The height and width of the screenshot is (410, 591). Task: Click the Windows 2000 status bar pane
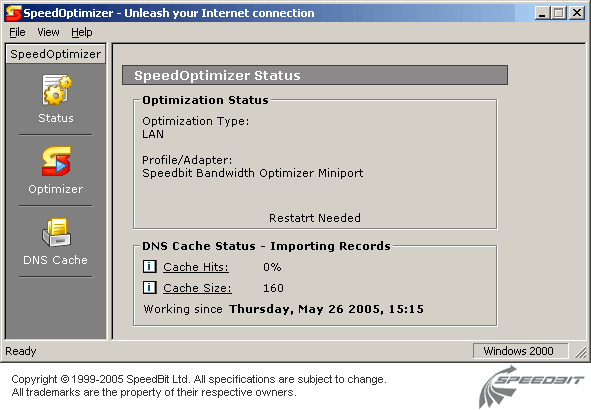(520, 351)
